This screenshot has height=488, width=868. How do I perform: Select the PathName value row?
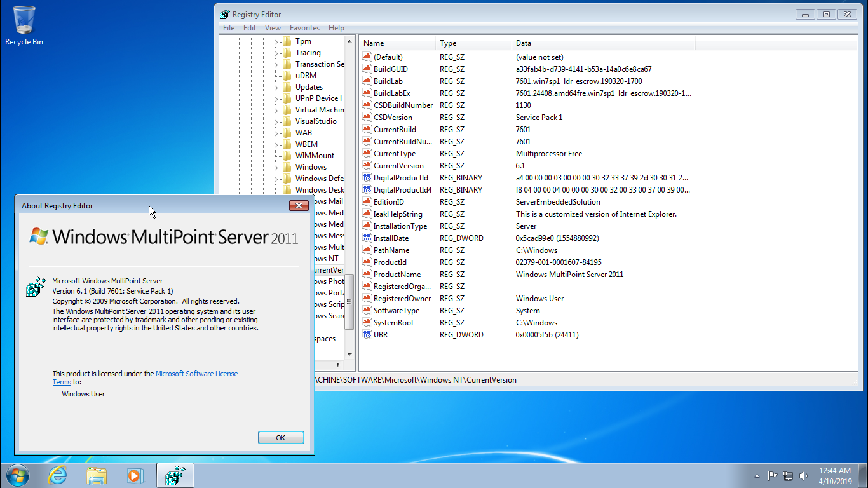click(x=527, y=250)
